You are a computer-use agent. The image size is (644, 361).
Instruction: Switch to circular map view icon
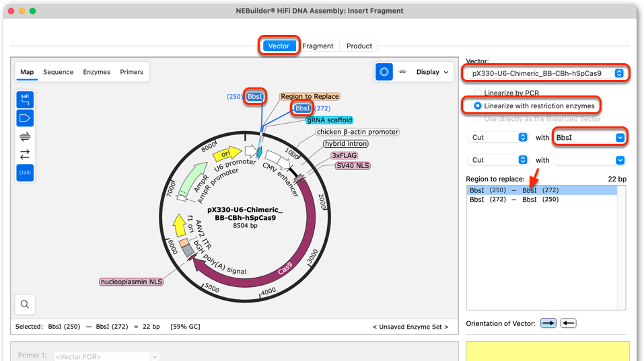384,72
